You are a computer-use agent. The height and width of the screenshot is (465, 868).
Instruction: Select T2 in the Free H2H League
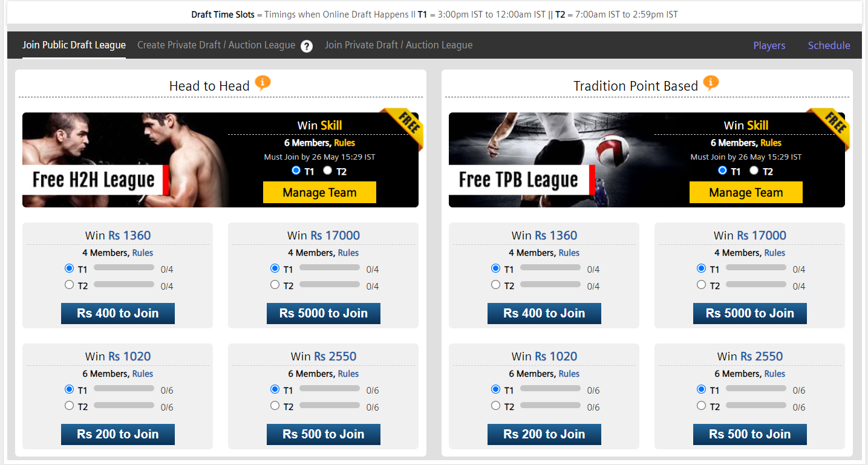click(x=327, y=171)
